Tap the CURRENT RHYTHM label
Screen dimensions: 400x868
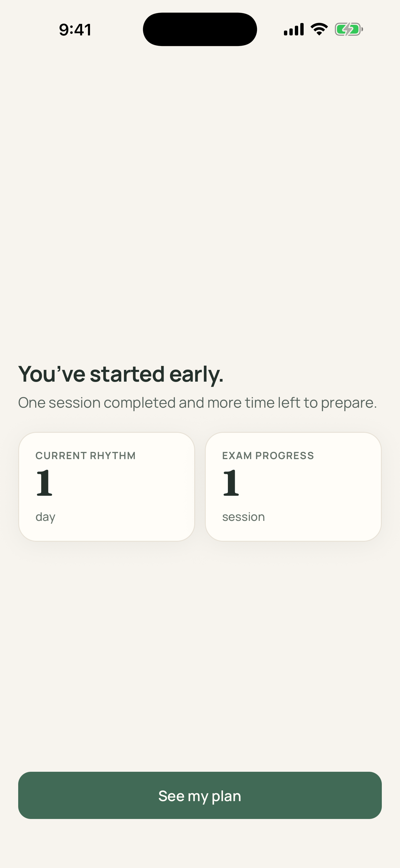[x=86, y=455]
